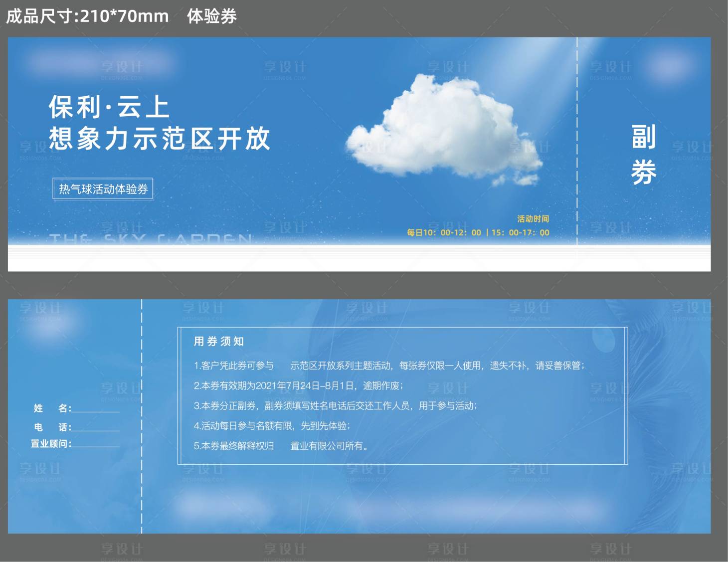Click the '电话:' blank line field

tap(96, 427)
